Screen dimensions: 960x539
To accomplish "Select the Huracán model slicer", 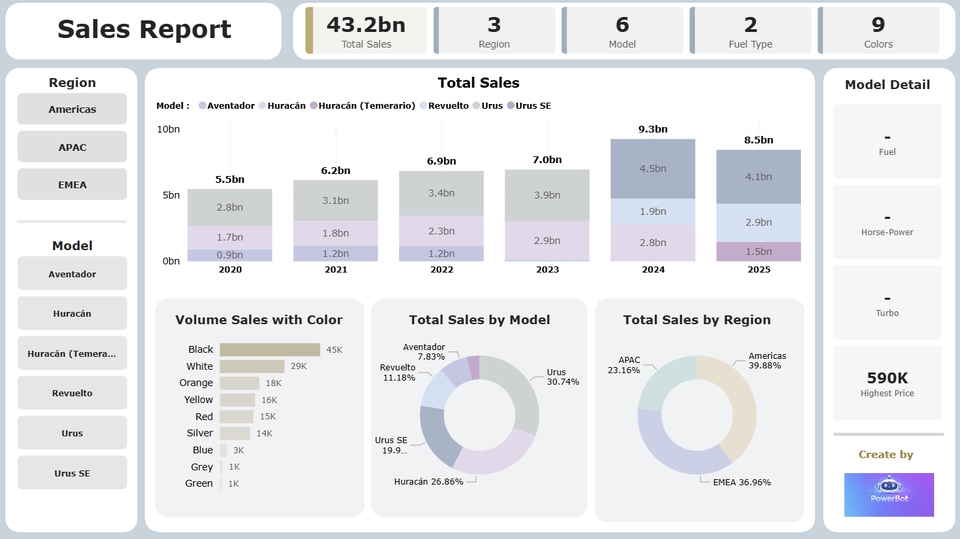I will pyautogui.click(x=72, y=313).
